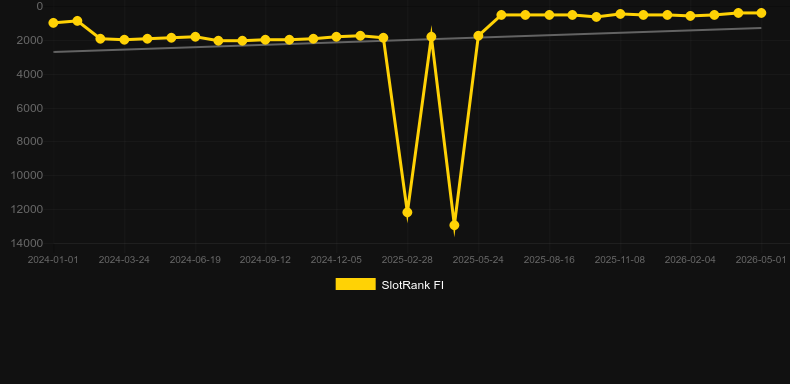Select the data point above 2026-02-04
This screenshot has height=384, width=790.
click(x=690, y=16)
